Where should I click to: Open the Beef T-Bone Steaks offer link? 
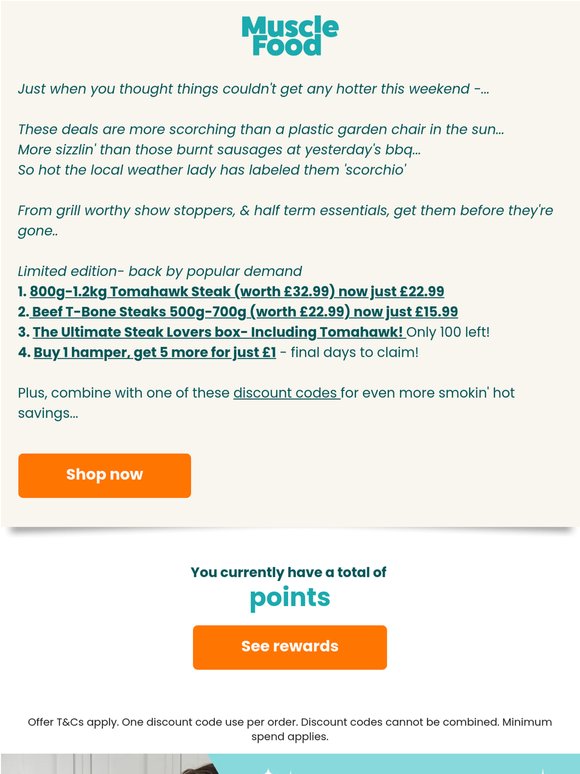pos(244,312)
